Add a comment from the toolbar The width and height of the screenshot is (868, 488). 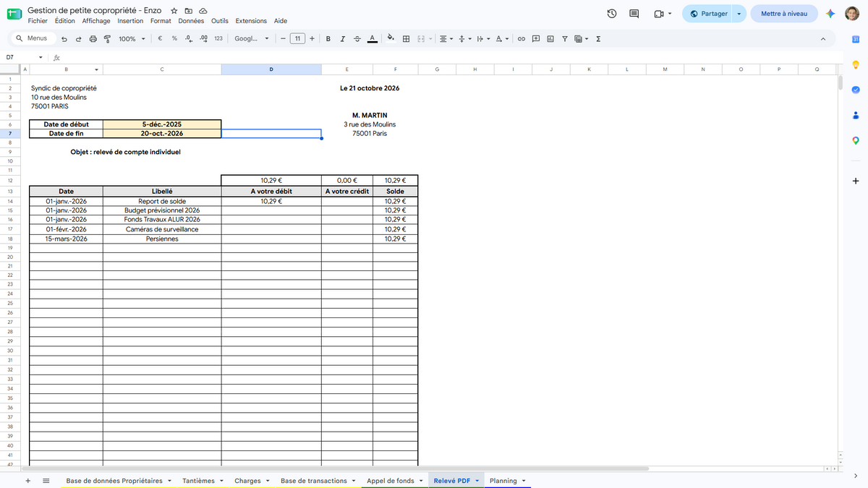click(535, 38)
